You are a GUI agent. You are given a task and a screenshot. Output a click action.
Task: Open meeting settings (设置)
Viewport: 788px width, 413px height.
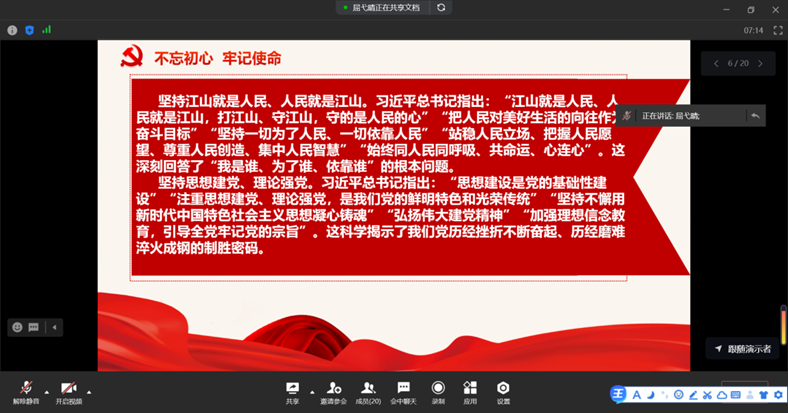tap(503, 388)
